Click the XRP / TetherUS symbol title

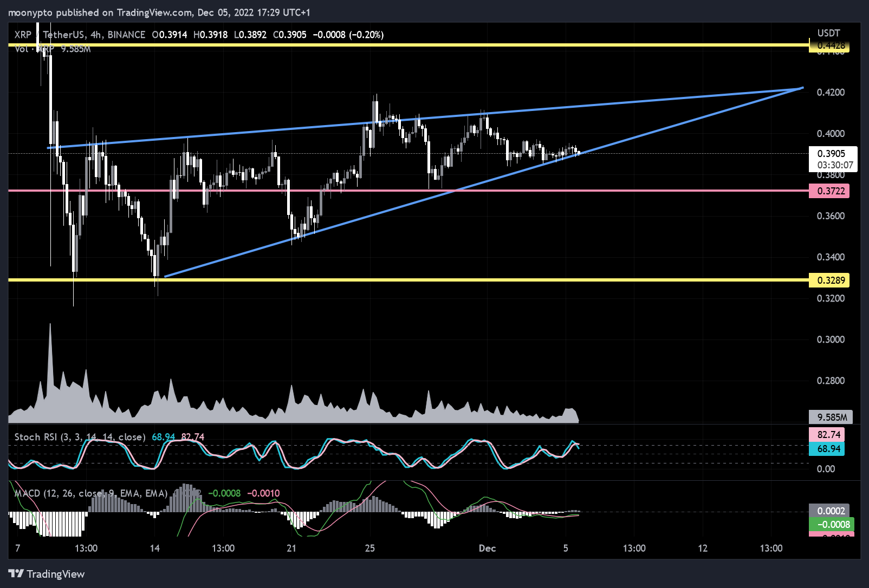point(80,35)
